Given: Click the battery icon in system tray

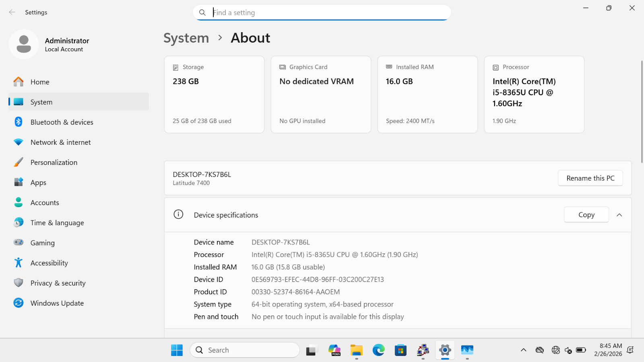Looking at the screenshot, I should 581,350.
